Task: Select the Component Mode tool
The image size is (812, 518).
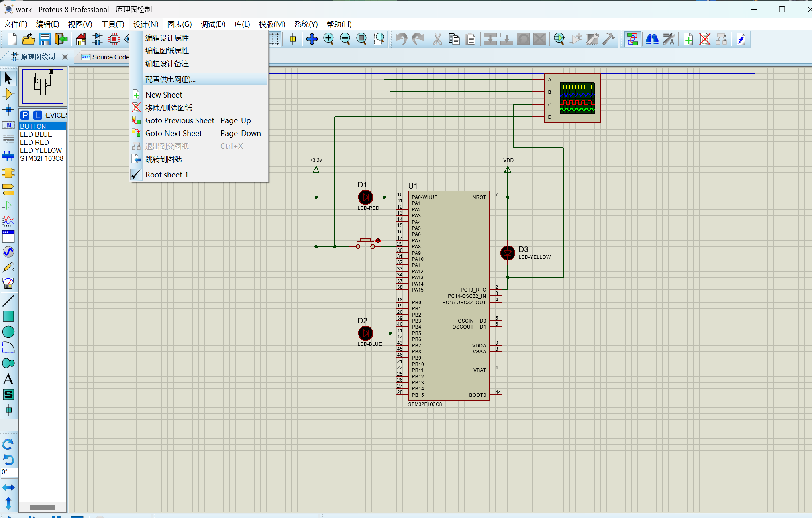Action: [x=8, y=94]
